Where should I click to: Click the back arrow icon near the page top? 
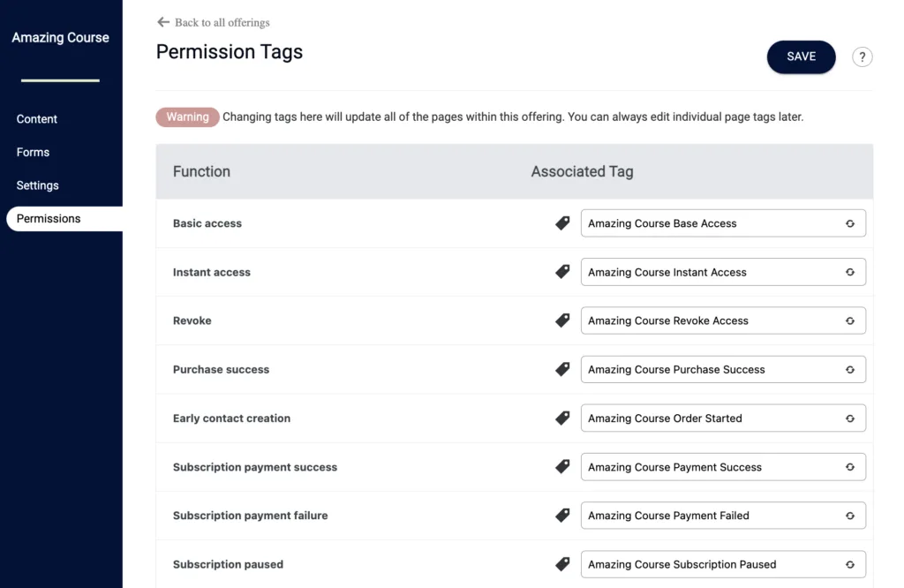(163, 22)
